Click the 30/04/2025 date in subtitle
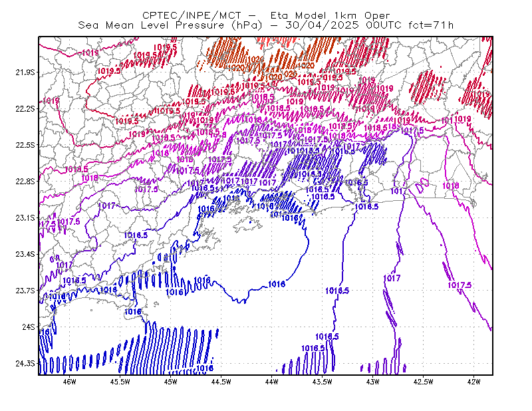 click(322, 25)
